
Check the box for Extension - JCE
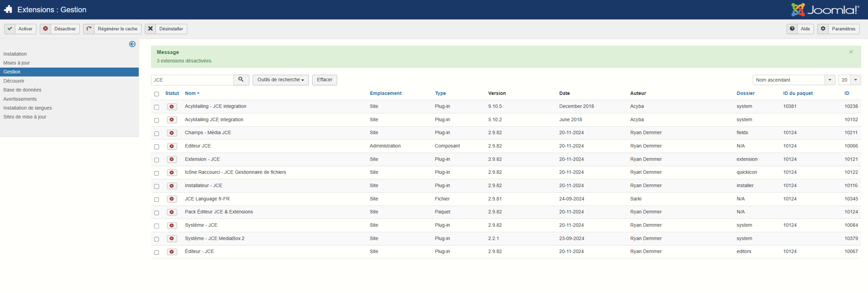pos(157,160)
